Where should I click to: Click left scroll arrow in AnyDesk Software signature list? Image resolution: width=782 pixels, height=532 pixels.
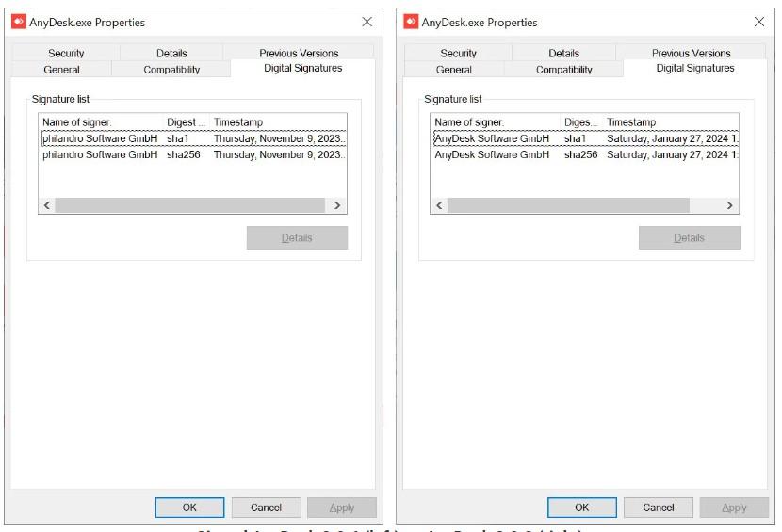tap(440, 205)
